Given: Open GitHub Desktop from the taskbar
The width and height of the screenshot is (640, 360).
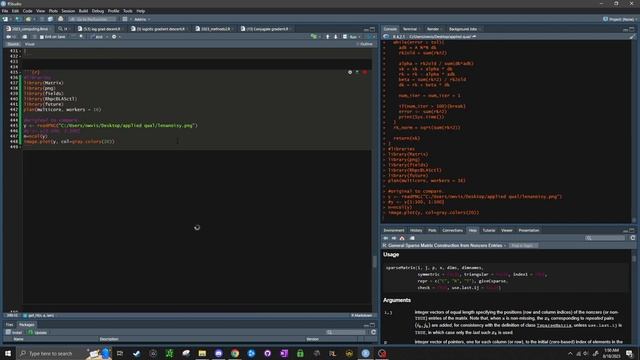Looking at the screenshot, I should tap(267, 353).
